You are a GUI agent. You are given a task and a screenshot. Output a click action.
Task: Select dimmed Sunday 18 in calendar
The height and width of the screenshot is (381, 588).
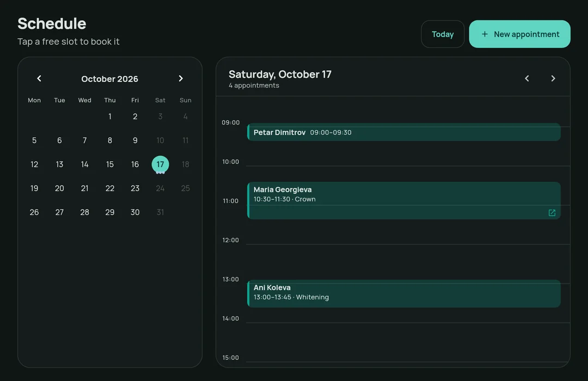coord(185,164)
